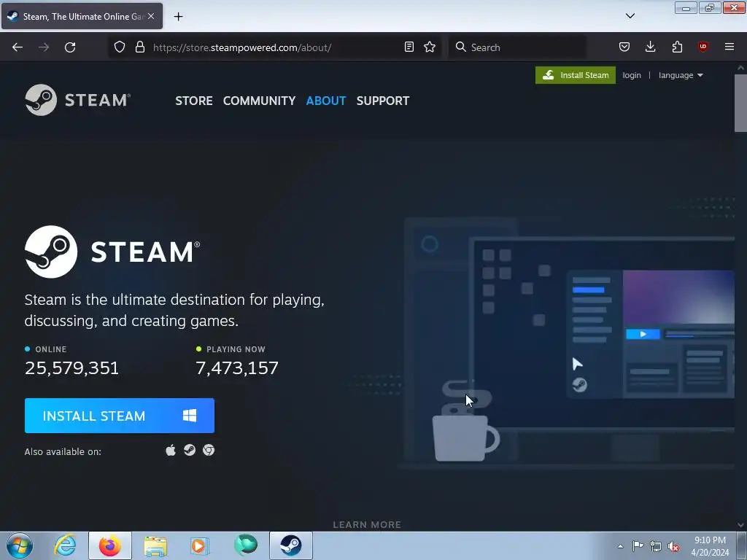Click the LEARN MORE link

coord(367,525)
